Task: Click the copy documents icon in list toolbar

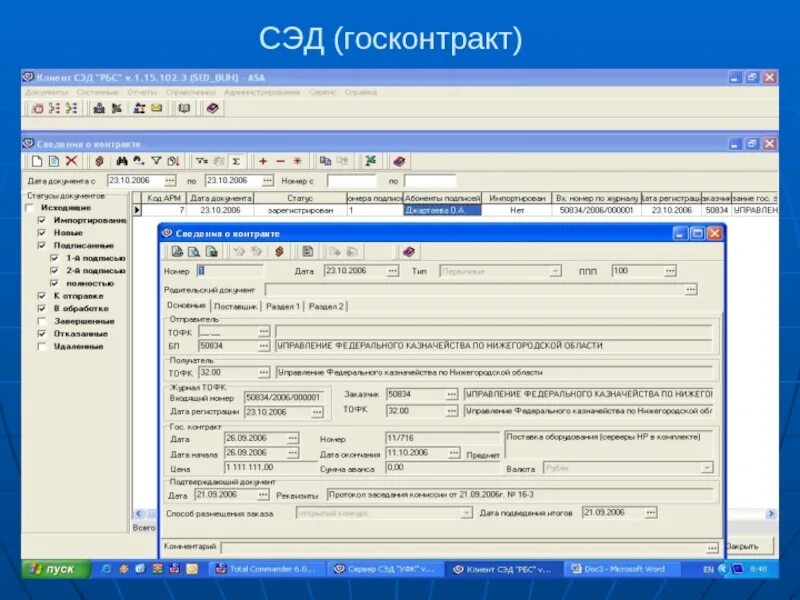Action: tap(325, 161)
